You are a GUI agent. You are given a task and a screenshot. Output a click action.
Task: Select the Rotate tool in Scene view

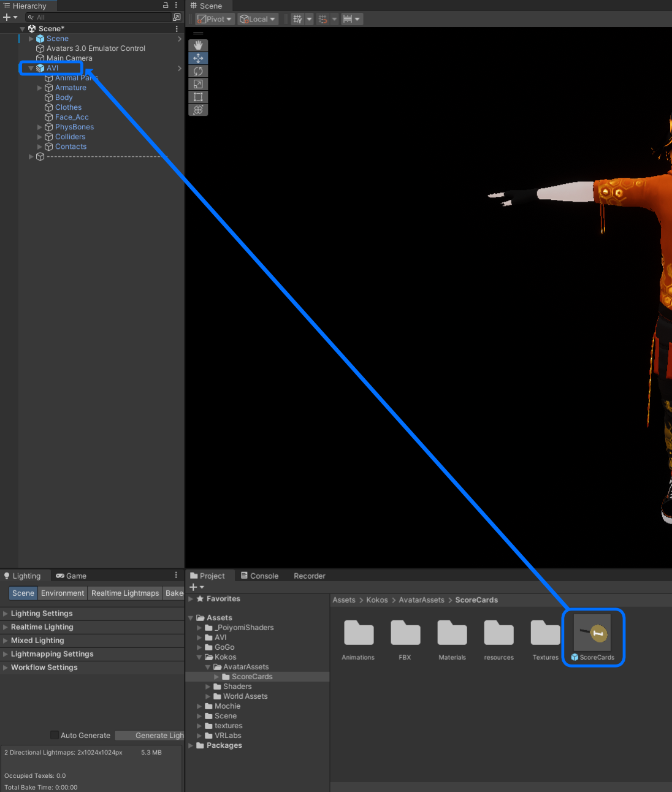coord(198,71)
